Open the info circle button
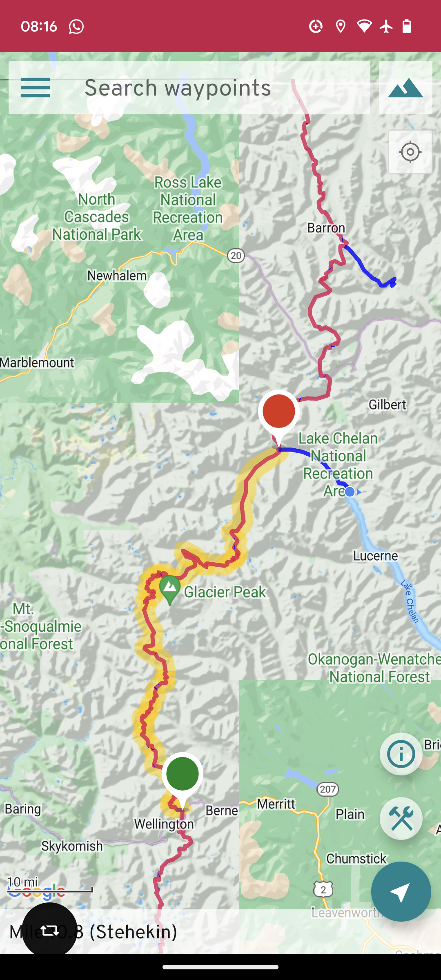Screen dimensions: 441x980 click(401, 754)
